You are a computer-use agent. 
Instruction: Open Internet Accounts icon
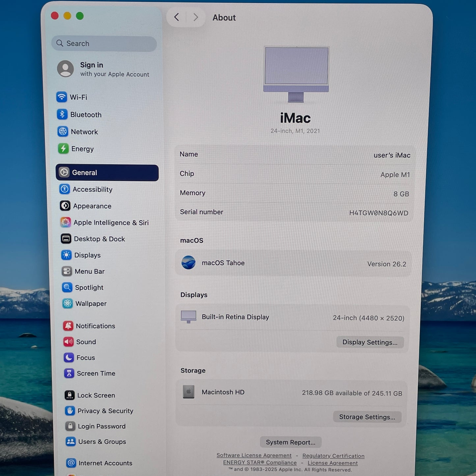71,463
